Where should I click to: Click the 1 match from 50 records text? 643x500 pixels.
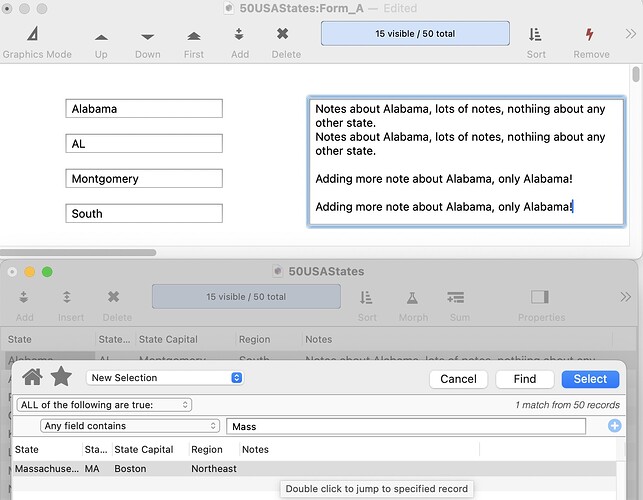(567, 405)
